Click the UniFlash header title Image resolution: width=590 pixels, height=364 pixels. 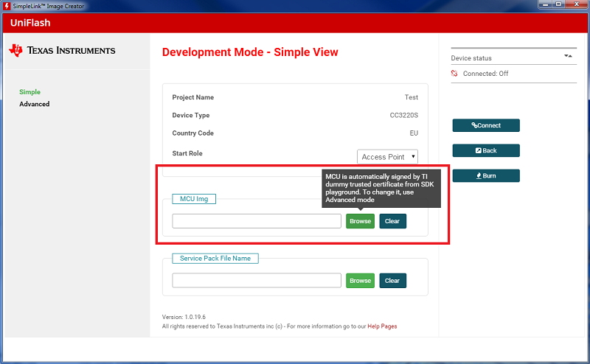tap(29, 23)
